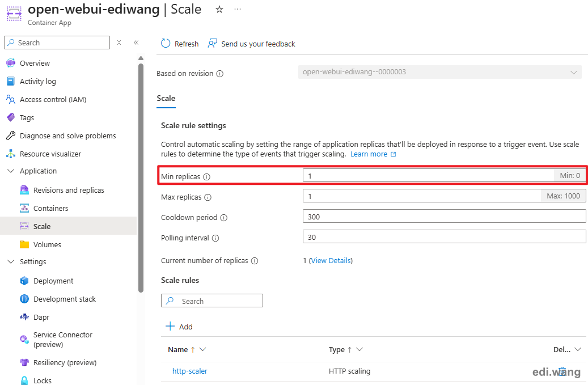588x385 pixels.
Task: Click info icon beside Current number of replicas
Action: (x=255, y=261)
